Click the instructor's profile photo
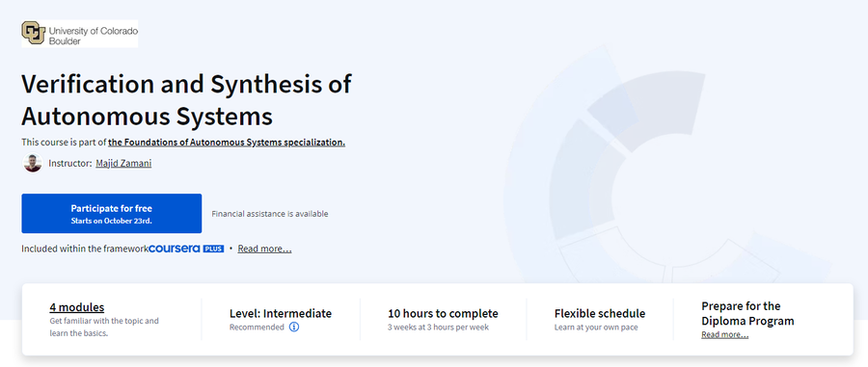This screenshot has height=367, width=868. tap(33, 163)
